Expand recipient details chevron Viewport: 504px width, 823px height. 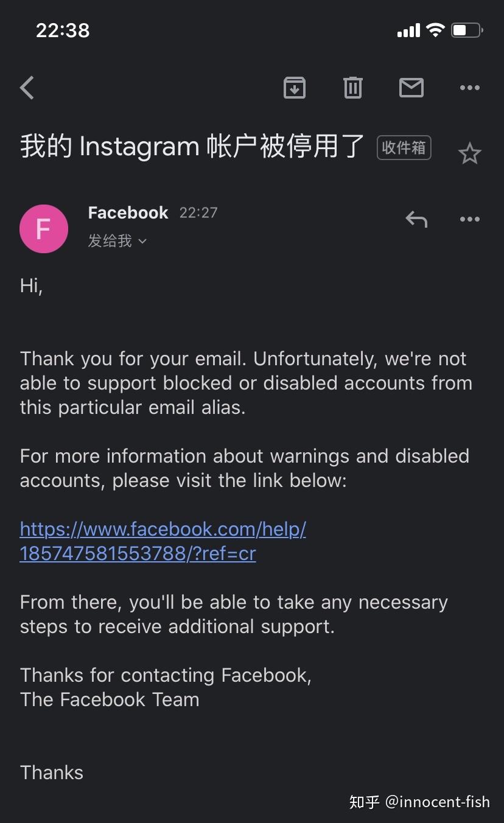pos(142,242)
